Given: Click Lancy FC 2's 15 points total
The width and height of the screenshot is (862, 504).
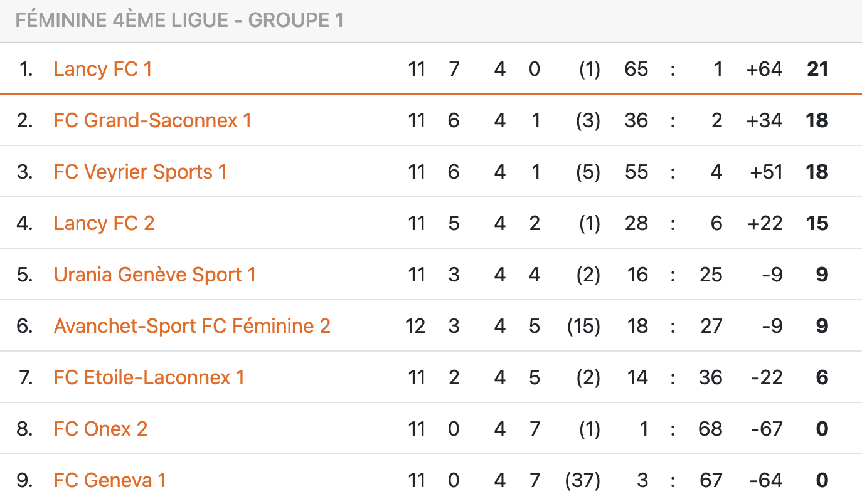Looking at the screenshot, I should point(817,223).
